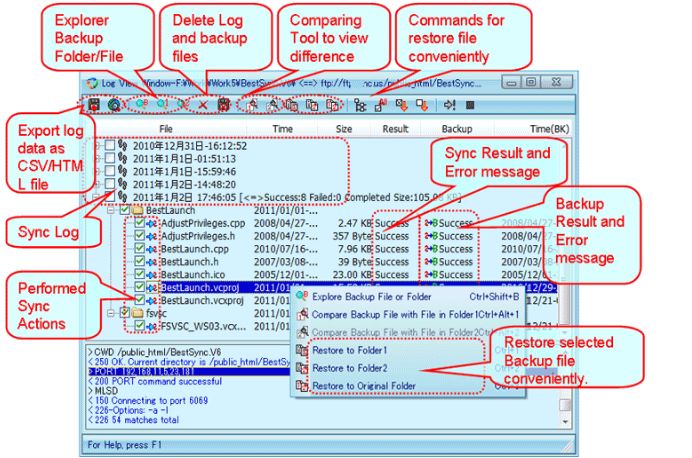692x458 pixels.
Task: Click the footprints icon beside 2010年12月31日 log
Action: (122, 146)
